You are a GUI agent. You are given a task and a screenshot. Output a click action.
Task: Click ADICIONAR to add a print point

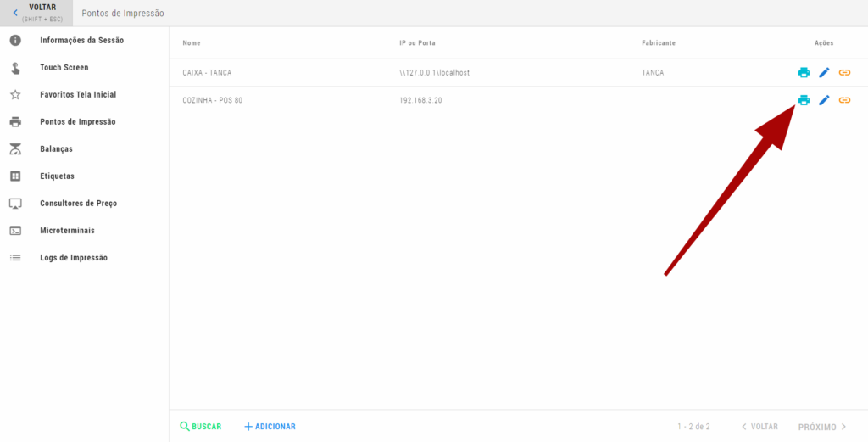270,427
